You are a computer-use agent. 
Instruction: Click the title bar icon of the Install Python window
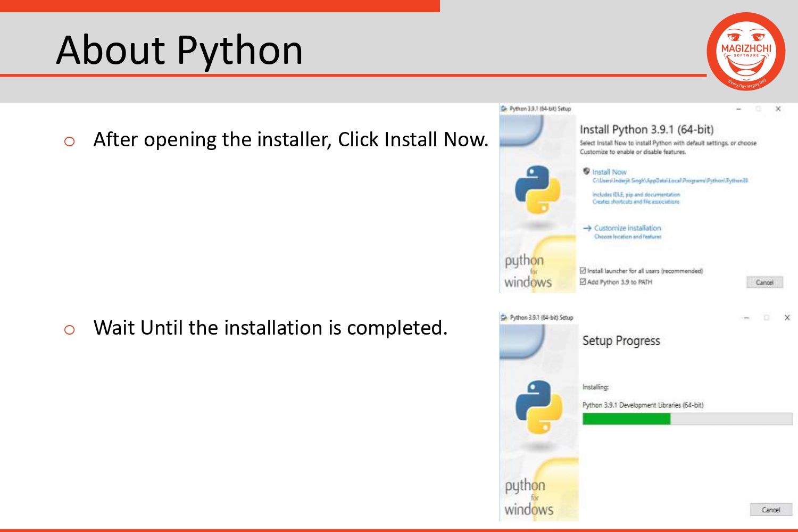[504, 109]
